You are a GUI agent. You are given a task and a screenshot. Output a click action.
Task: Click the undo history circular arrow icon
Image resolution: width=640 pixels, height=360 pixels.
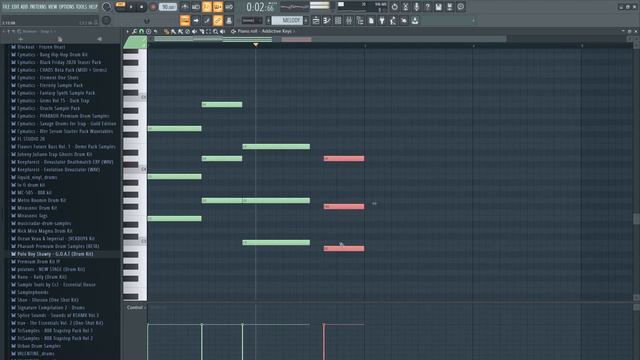click(394, 7)
